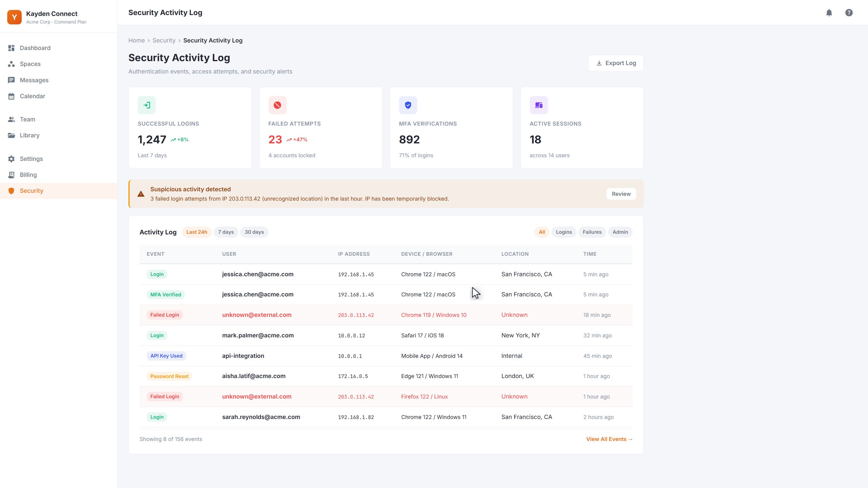Navigate to Billing
Viewport: 868px width, 488px height.
(59, 175)
